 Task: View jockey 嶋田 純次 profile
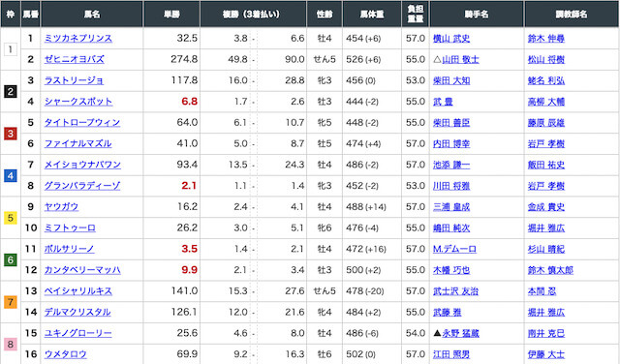[451, 228]
